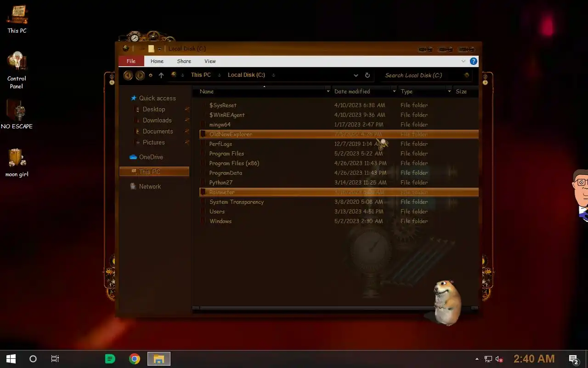Select NO ESCAPE desktop icon

(17, 115)
